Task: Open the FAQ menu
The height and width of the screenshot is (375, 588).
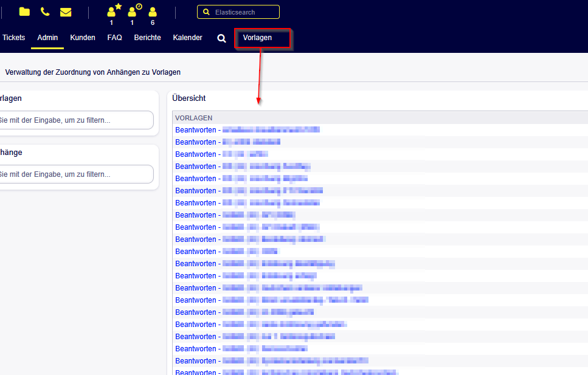Action: (115, 38)
